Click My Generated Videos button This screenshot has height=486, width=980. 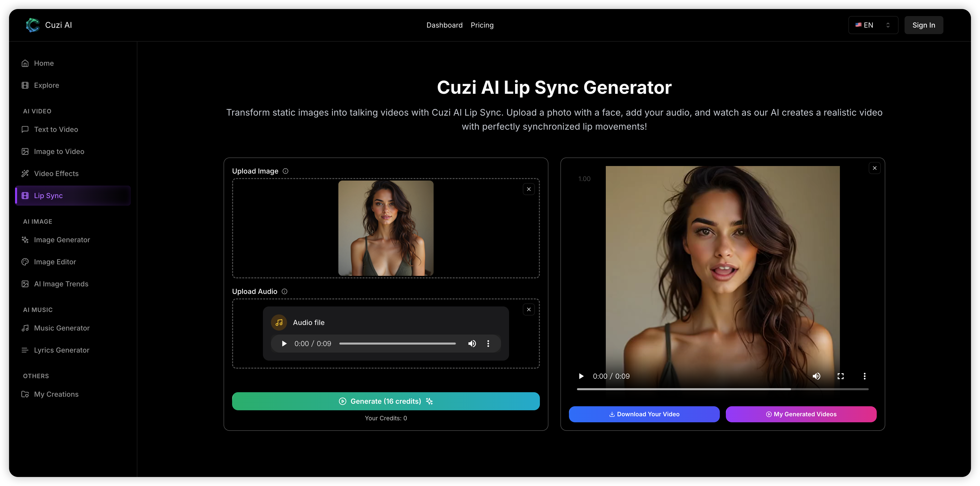coord(801,414)
